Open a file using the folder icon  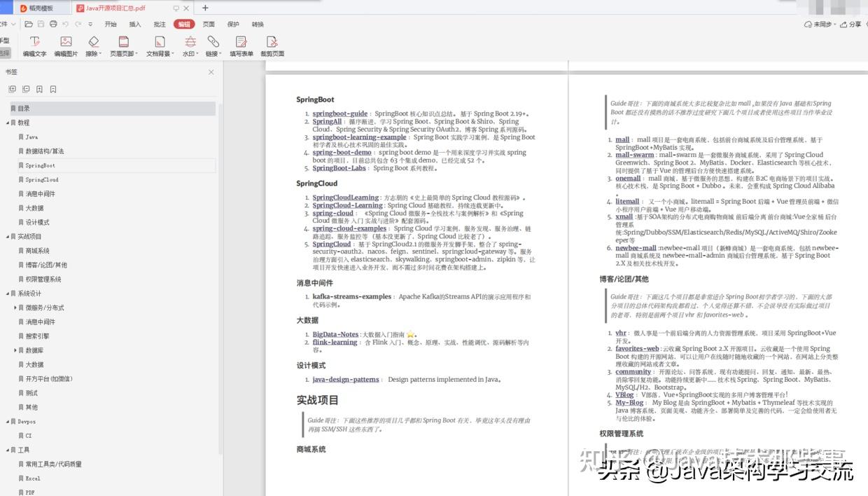point(27,23)
